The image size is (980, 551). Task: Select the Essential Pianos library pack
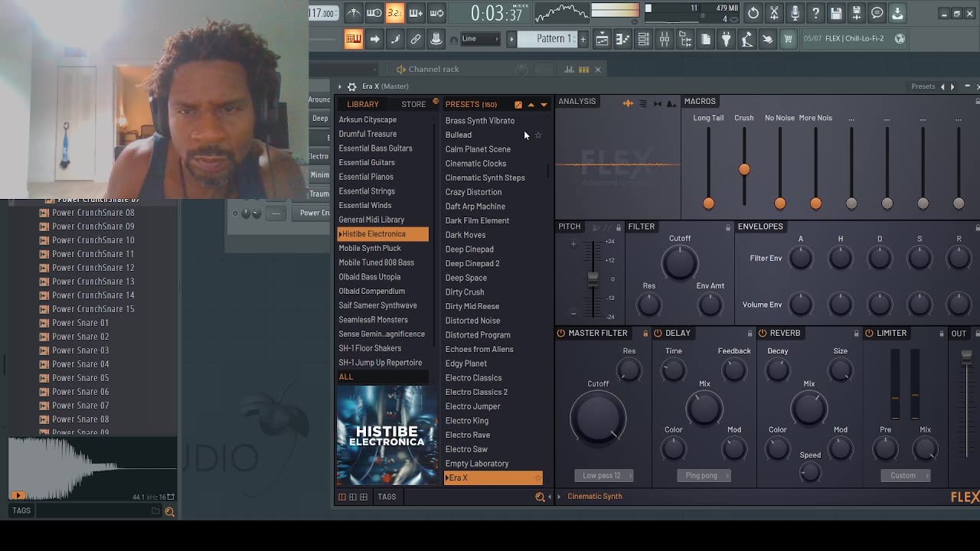point(366,177)
